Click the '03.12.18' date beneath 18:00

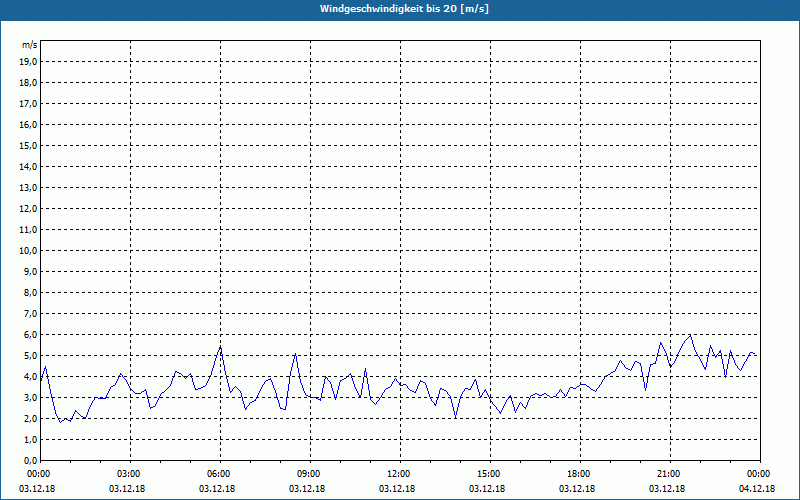coord(577,489)
